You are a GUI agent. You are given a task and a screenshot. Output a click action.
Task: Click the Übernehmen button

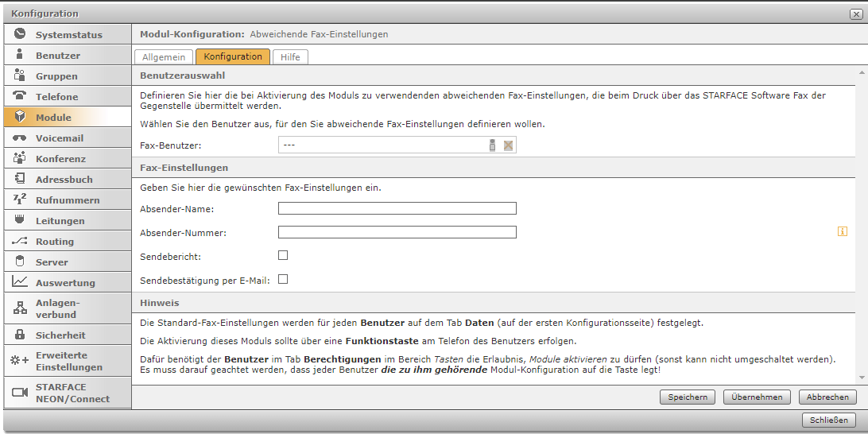click(756, 397)
